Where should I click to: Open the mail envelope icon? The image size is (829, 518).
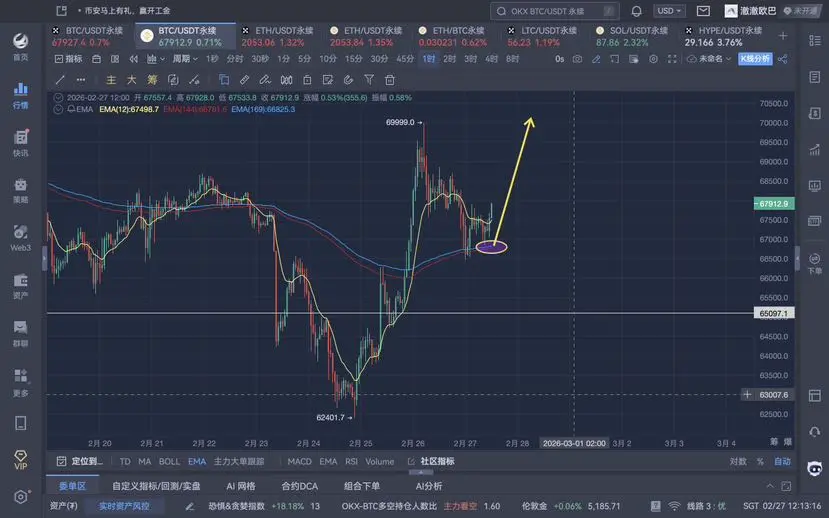click(x=703, y=11)
